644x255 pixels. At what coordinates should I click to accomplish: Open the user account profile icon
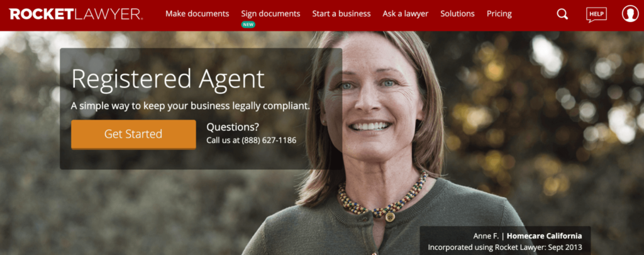[630, 14]
